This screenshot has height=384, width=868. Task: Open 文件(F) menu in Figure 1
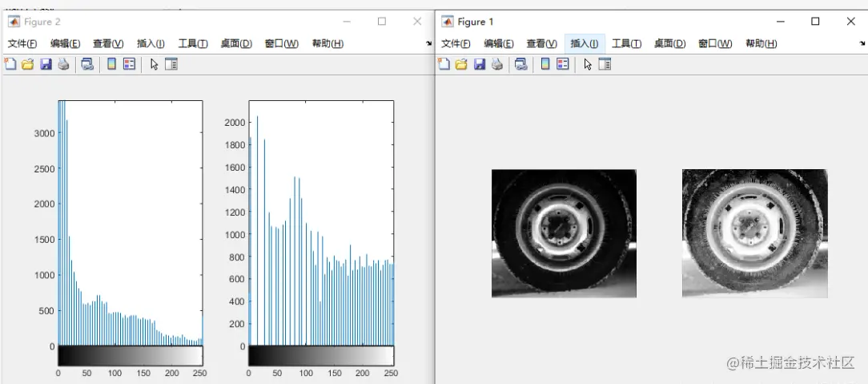click(456, 44)
